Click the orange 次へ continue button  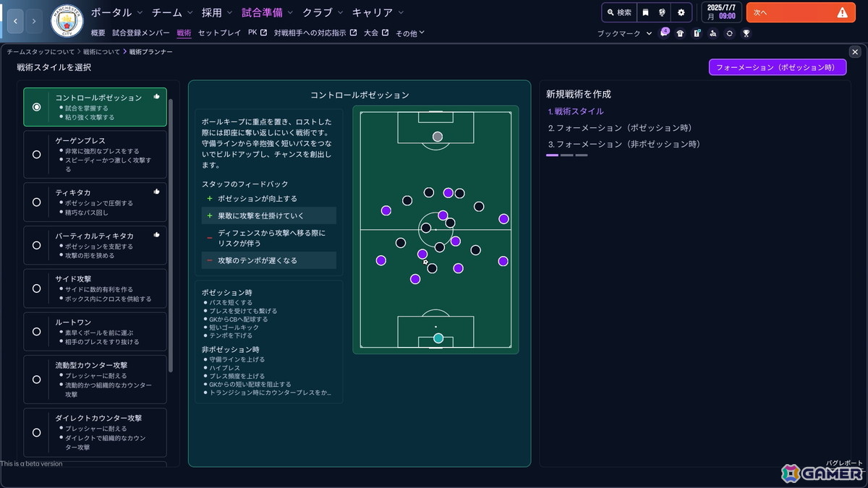point(801,12)
